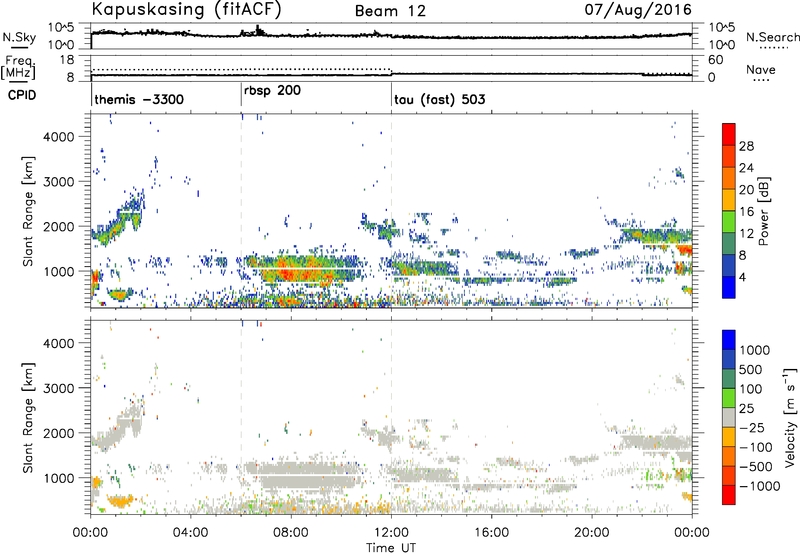
Task: Pick the red top segment of Power color bar
Action: coord(729,134)
